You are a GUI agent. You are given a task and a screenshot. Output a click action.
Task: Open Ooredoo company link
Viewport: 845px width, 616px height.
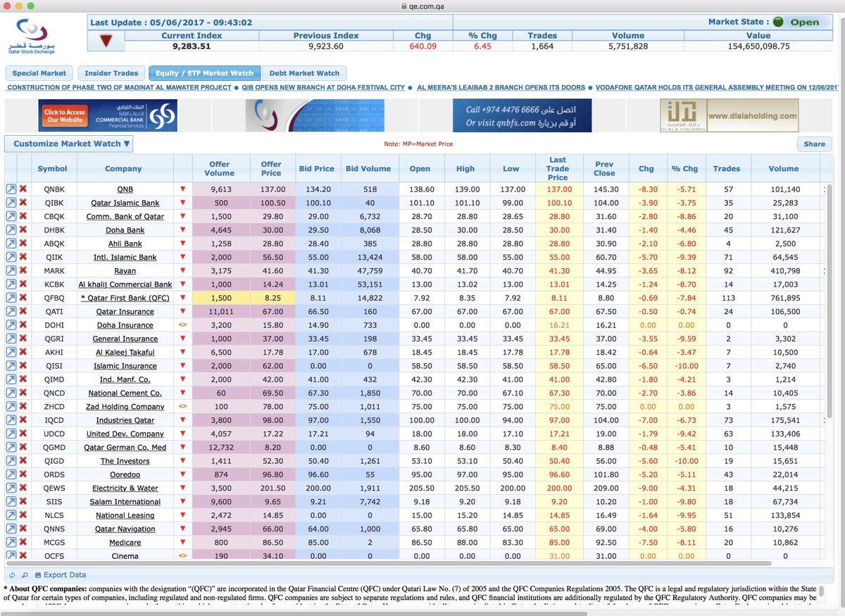tap(125, 474)
